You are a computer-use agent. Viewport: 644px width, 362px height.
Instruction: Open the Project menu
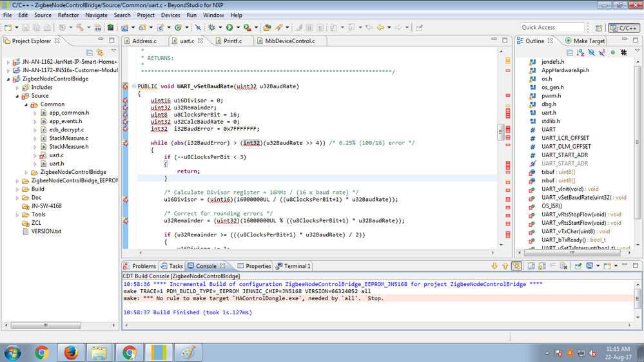146,15
